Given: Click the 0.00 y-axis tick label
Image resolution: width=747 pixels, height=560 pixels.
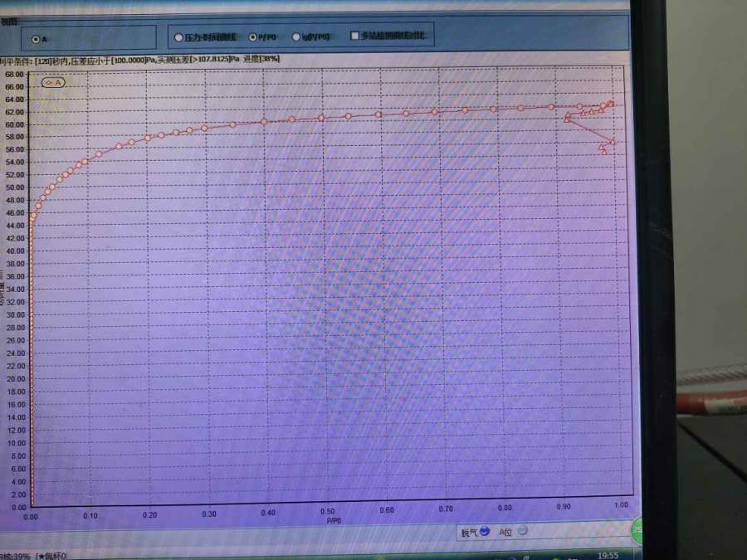Looking at the screenshot, I should pyautogui.click(x=18, y=507).
